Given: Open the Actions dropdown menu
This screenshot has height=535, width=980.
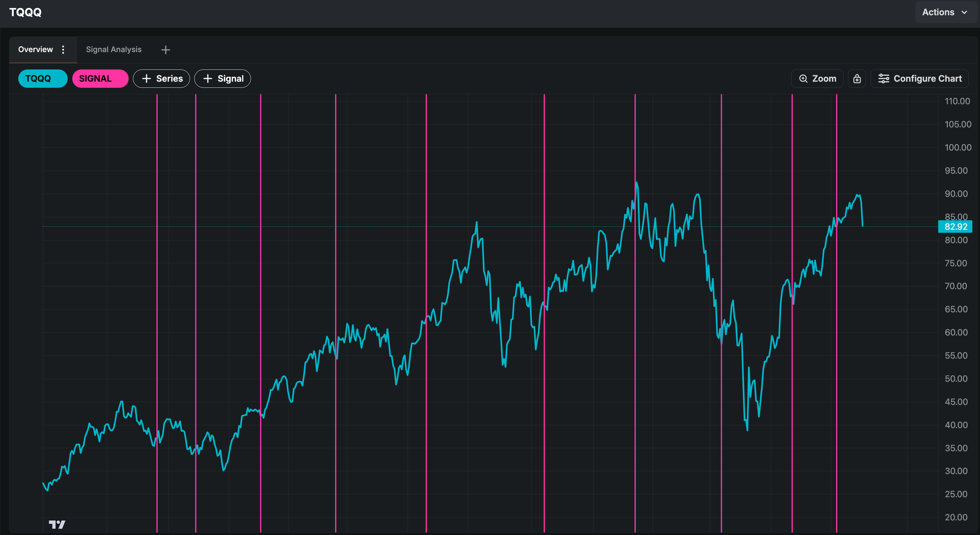Looking at the screenshot, I should 945,12.
